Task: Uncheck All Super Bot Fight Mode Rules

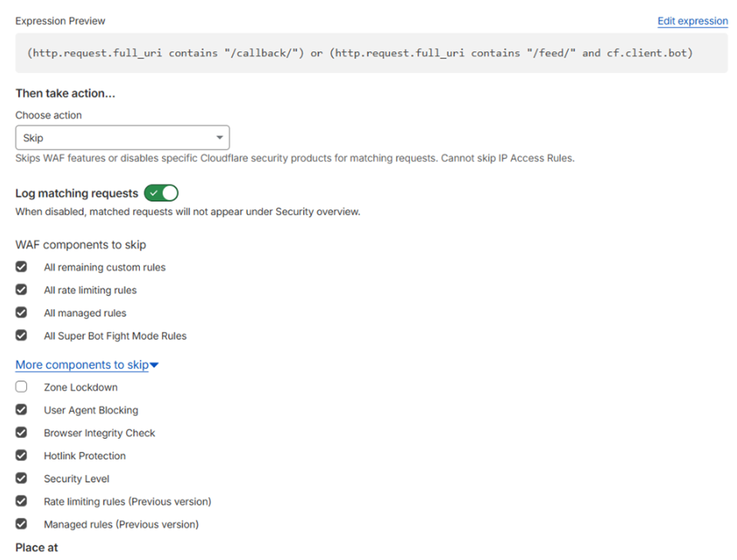Action: [21, 335]
